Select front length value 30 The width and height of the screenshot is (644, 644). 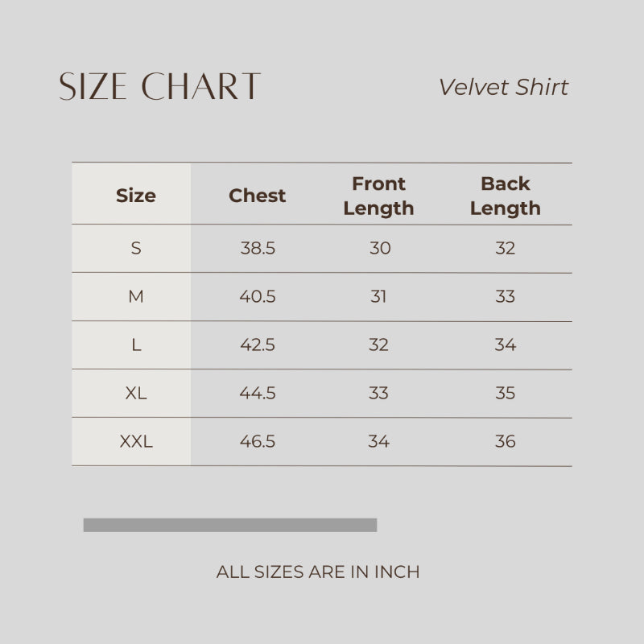380,249
